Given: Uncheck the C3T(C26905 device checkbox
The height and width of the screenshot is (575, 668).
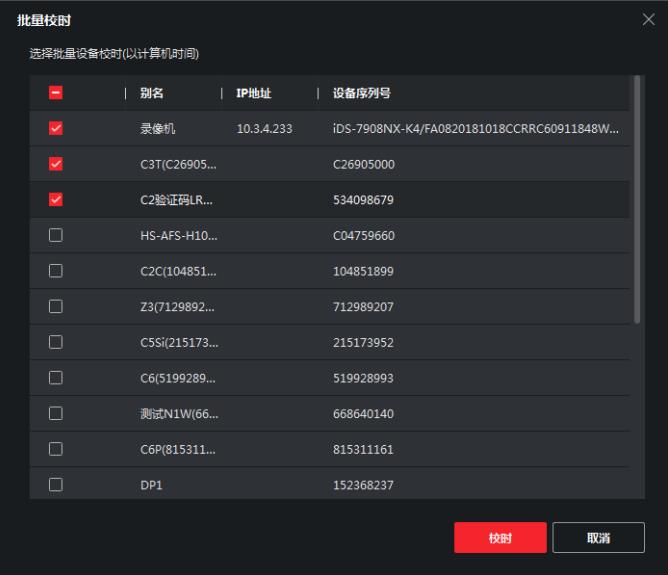Looking at the screenshot, I should tap(55, 164).
